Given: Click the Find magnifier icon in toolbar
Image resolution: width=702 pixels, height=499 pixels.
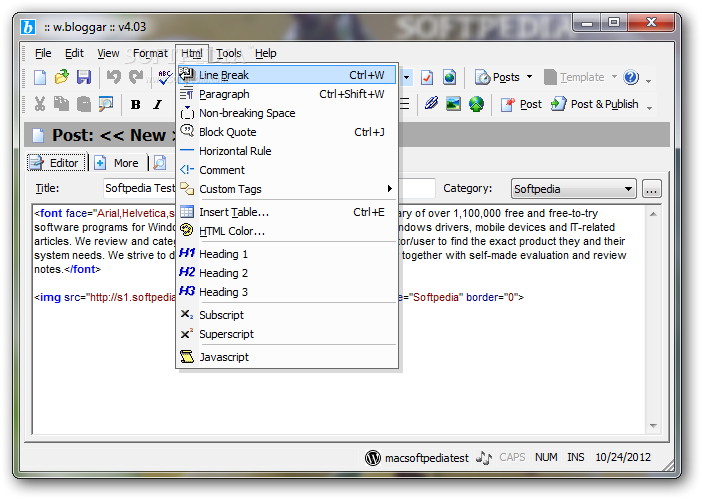Looking at the screenshot, I should point(106,104).
